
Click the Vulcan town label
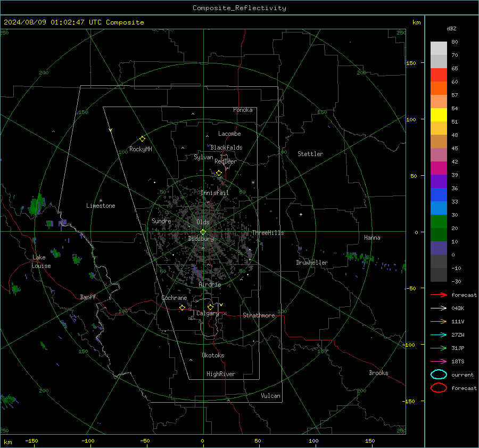click(270, 396)
